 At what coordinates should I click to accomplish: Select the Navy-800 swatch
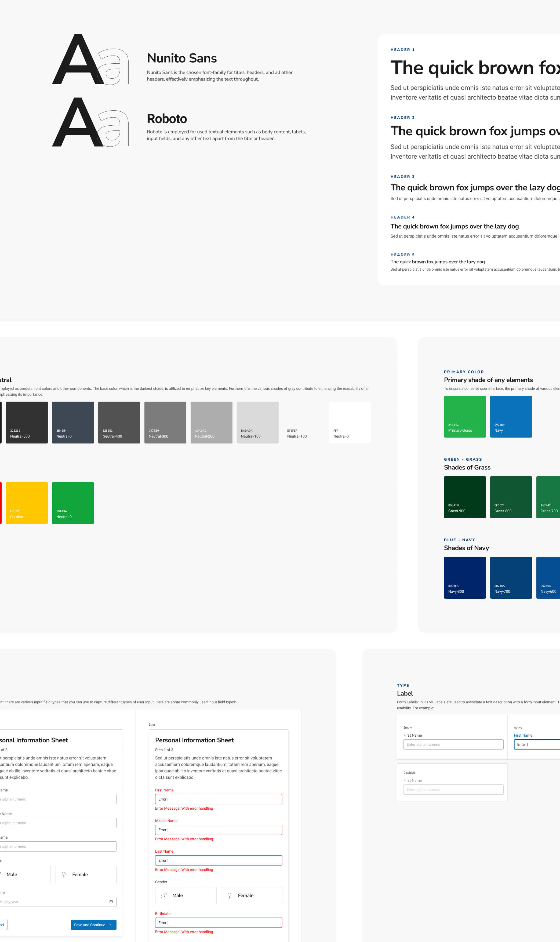point(465,577)
